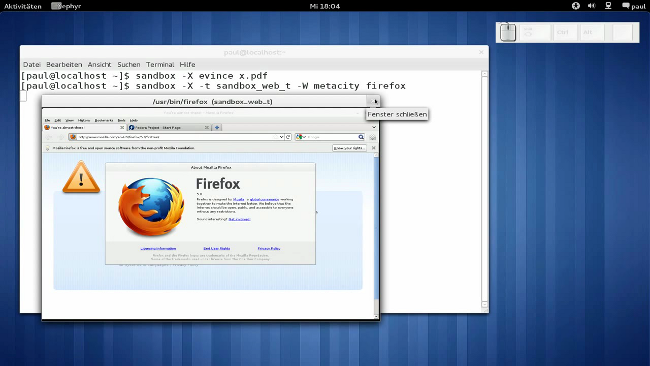The height and width of the screenshot is (366, 650).
Task: Click the warning triangle icon on the page
Action: 81,177
